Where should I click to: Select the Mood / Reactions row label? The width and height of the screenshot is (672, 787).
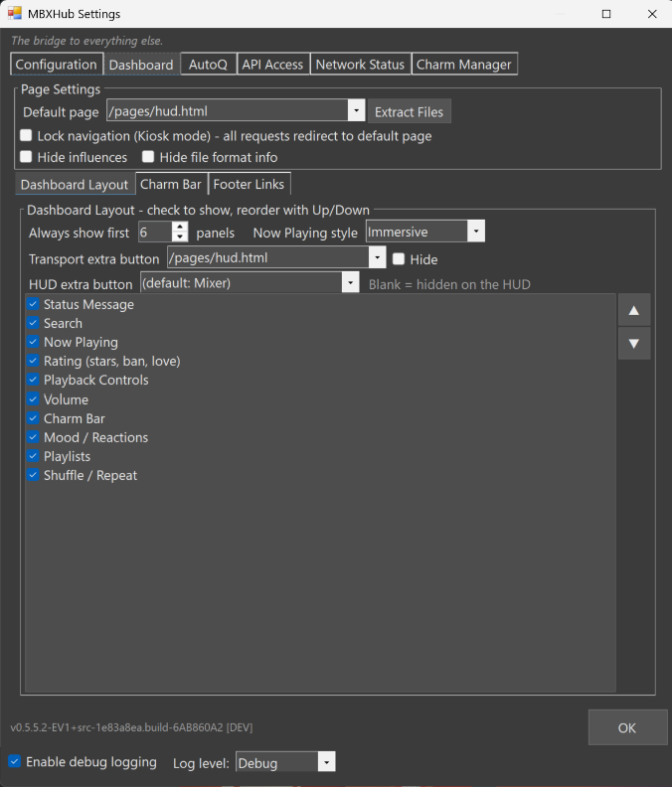coord(95,437)
